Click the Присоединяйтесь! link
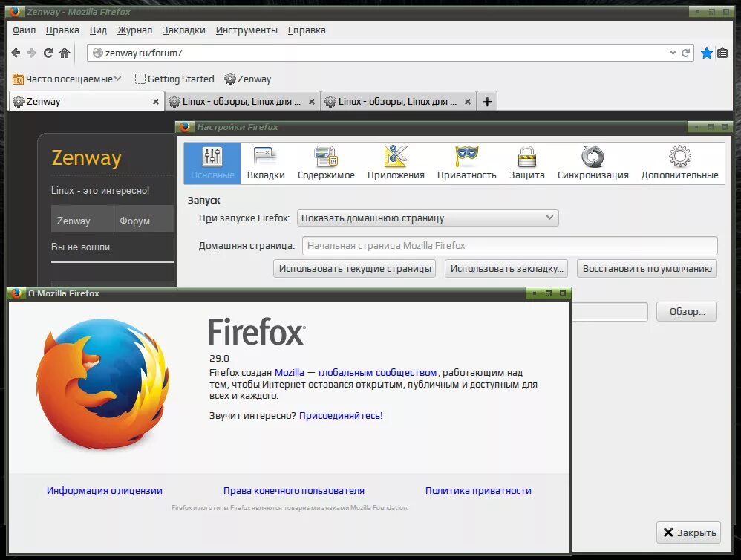Viewport: 741px width, 560px height. pyautogui.click(x=341, y=415)
